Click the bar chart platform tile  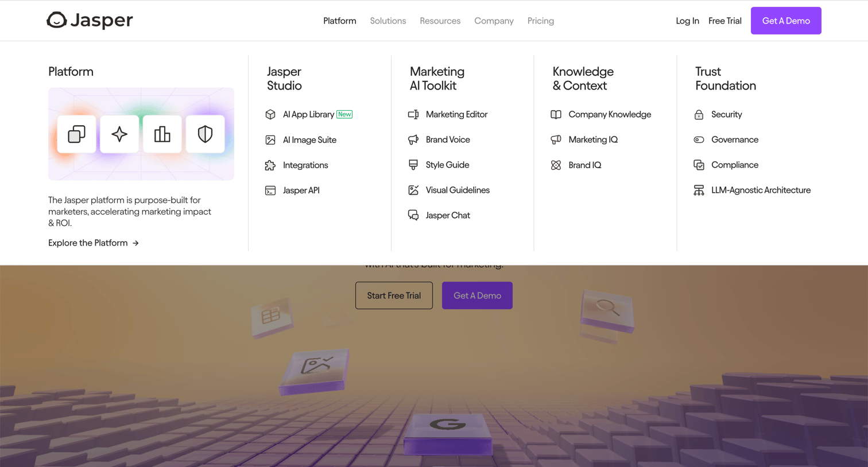[x=162, y=134]
